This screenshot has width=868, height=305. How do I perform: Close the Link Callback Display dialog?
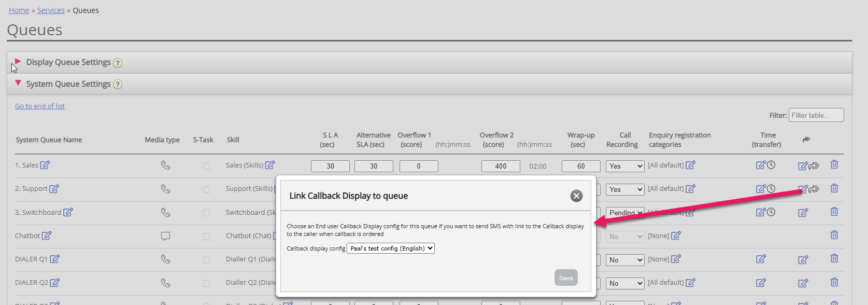pyautogui.click(x=576, y=196)
